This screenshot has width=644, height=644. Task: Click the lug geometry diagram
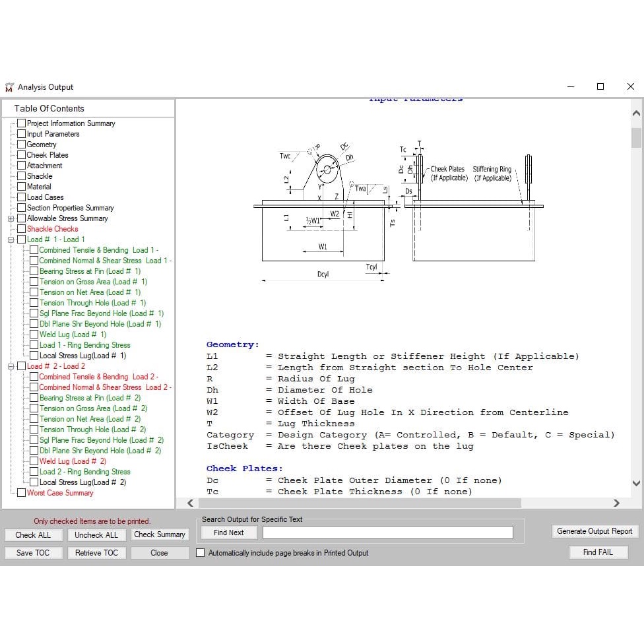click(x=399, y=212)
